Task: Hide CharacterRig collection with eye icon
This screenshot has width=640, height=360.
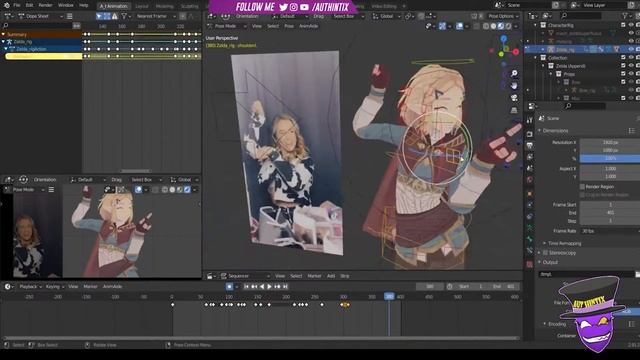Action: pyautogui.click(x=631, y=25)
